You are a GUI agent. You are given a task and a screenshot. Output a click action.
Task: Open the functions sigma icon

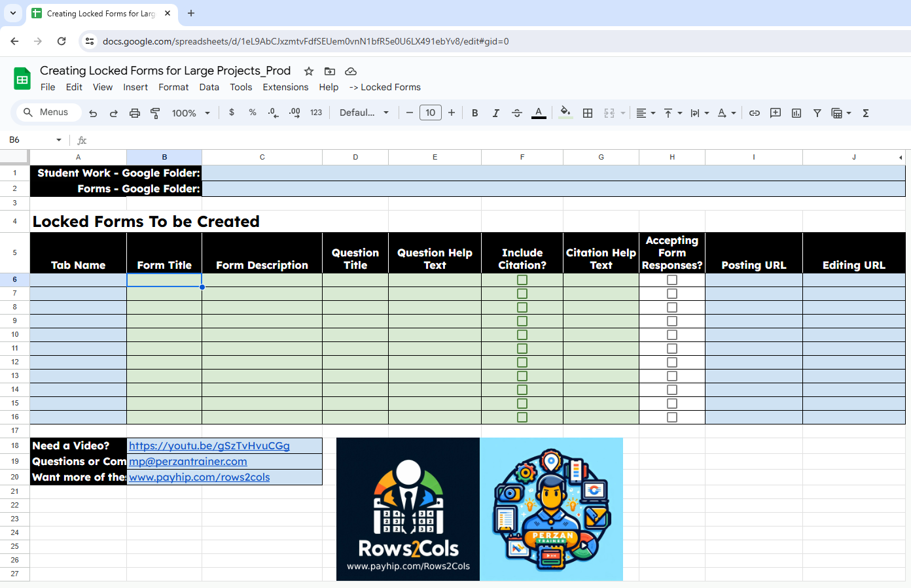tap(866, 113)
